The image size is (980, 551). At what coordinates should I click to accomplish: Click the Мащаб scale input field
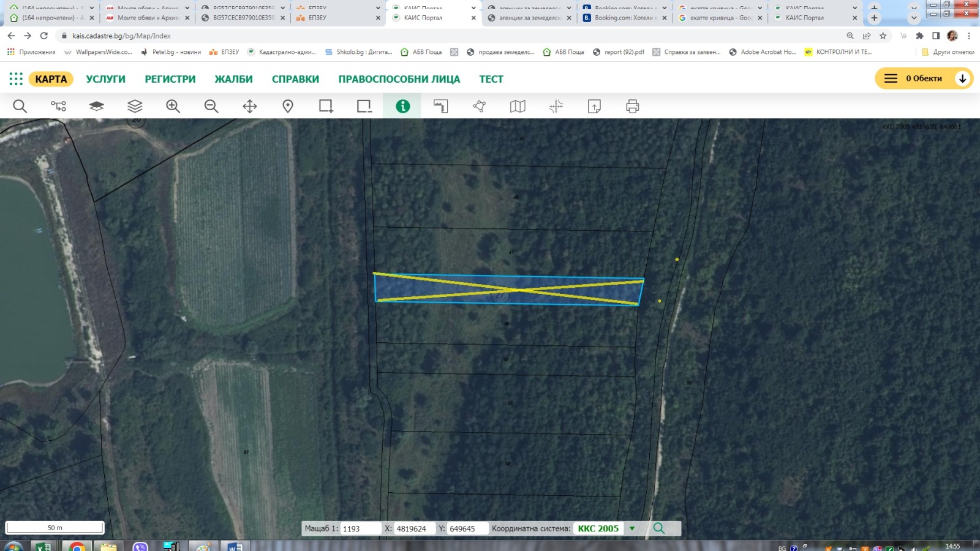click(360, 528)
